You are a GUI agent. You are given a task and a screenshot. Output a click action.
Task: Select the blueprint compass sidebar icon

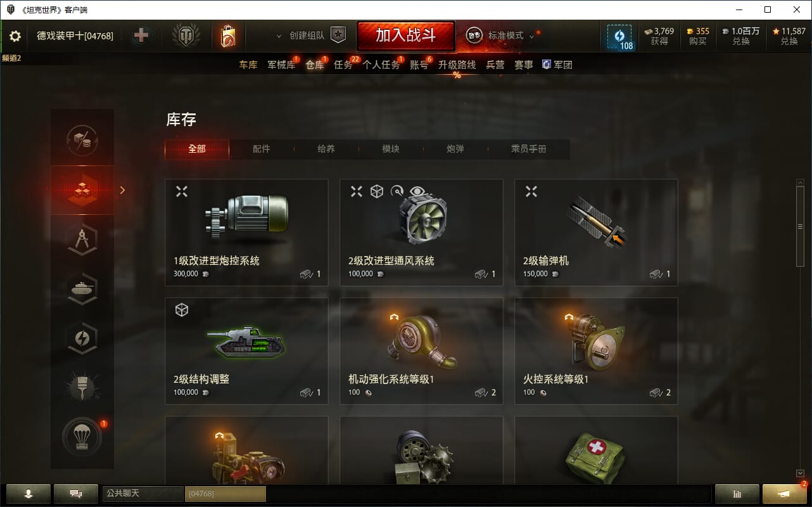tap(82, 240)
